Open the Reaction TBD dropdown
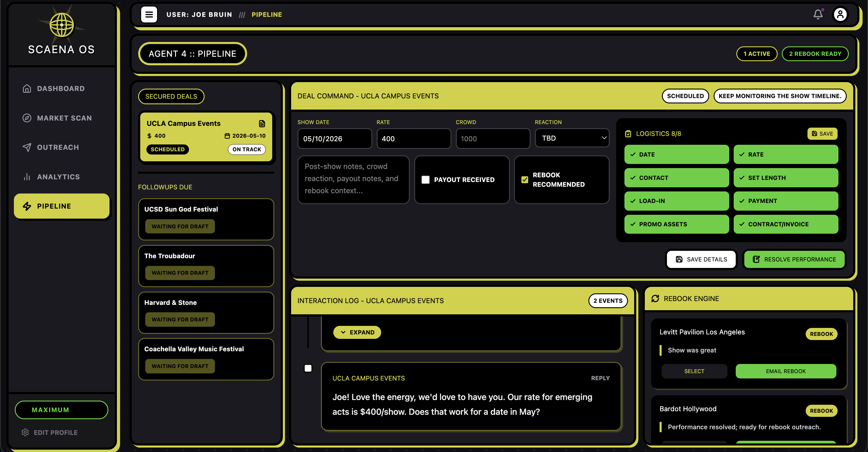This screenshot has height=452, width=868. tap(572, 138)
